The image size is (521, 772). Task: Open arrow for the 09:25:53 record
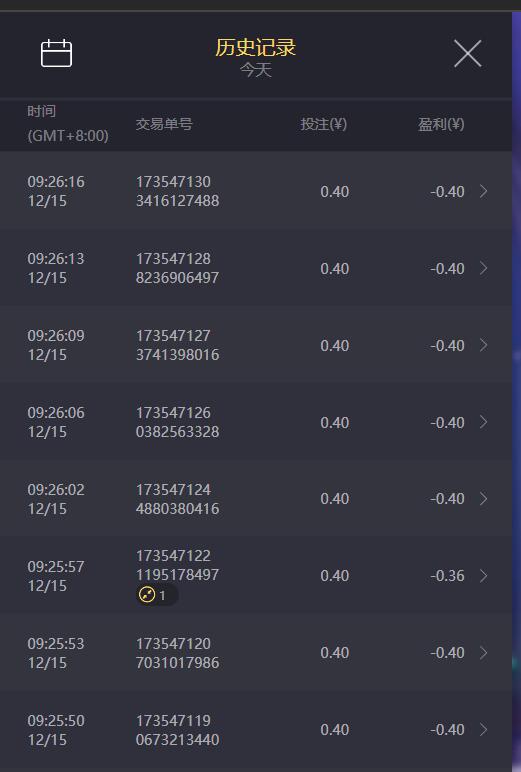(x=484, y=653)
